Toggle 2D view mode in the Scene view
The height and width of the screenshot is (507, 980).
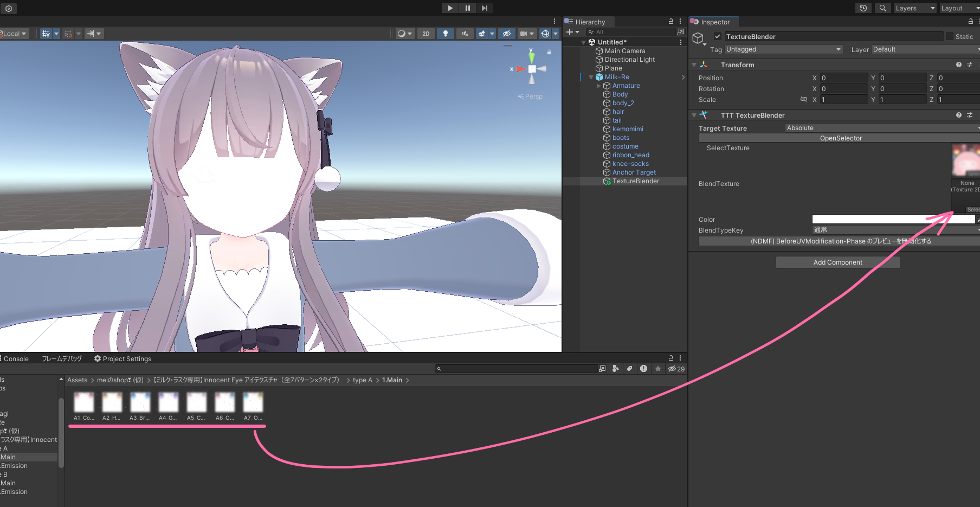425,33
